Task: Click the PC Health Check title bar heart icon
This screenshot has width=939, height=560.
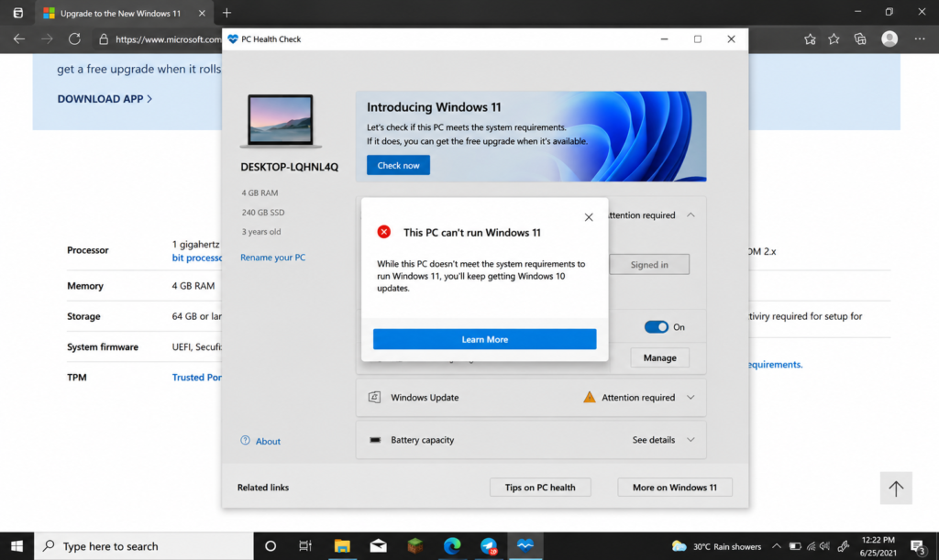Action: point(233,38)
